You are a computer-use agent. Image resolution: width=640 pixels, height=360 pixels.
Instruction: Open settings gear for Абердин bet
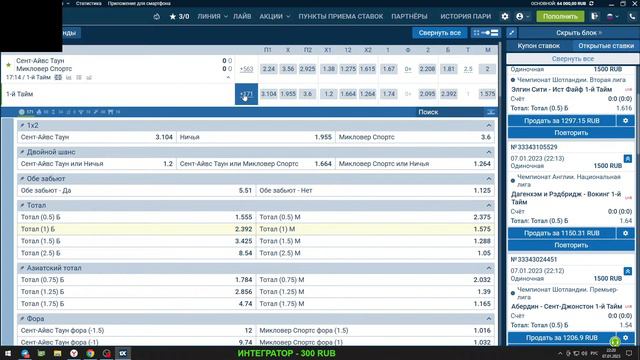tap(626, 338)
